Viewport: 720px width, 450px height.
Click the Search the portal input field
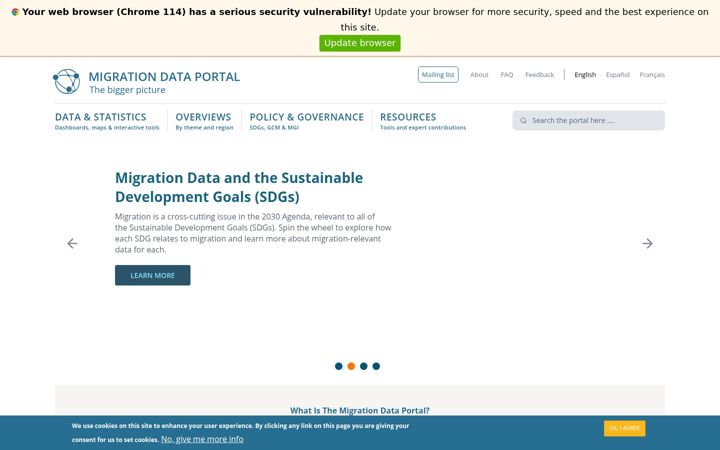(589, 120)
